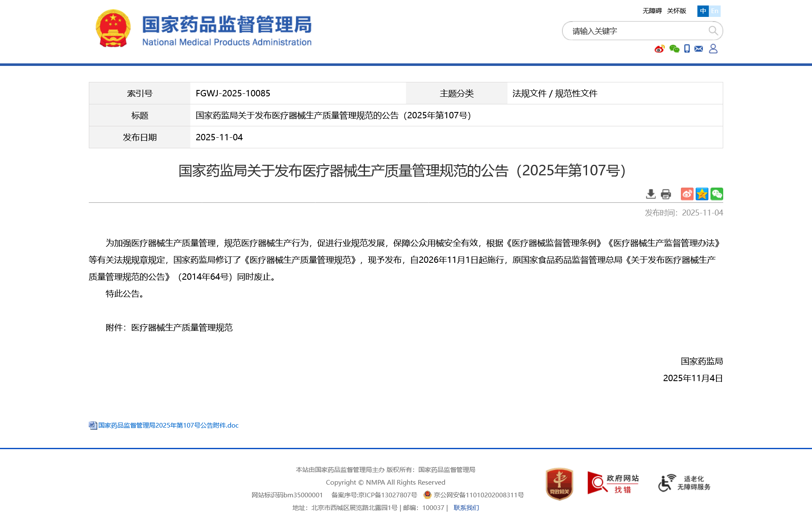
Task: Click the 联系我们 footer link
Action: (466, 507)
